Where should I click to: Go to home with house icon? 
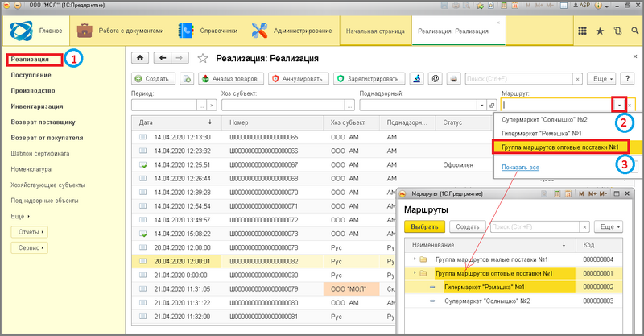(x=140, y=58)
